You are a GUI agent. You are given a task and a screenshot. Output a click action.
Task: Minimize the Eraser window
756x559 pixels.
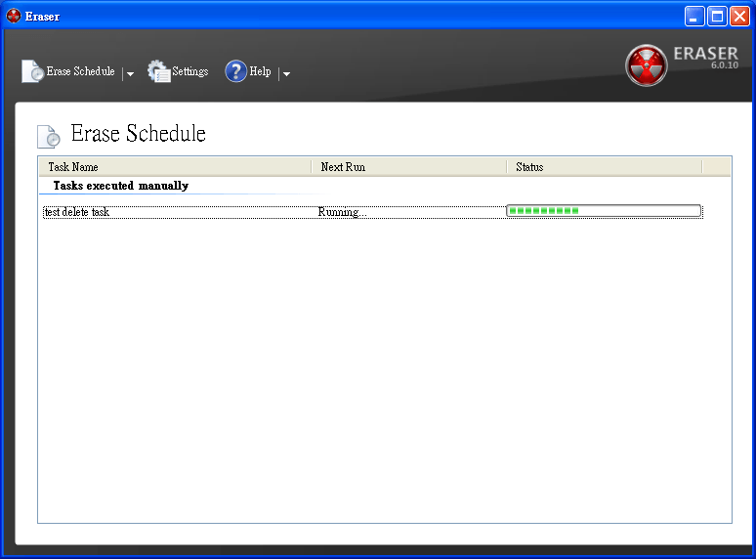click(x=694, y=16)
